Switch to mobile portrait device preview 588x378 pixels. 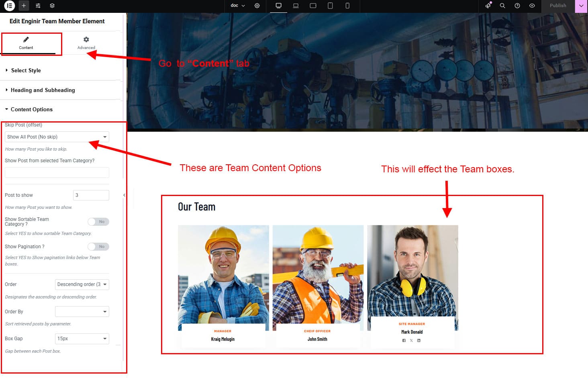point(347,6)
